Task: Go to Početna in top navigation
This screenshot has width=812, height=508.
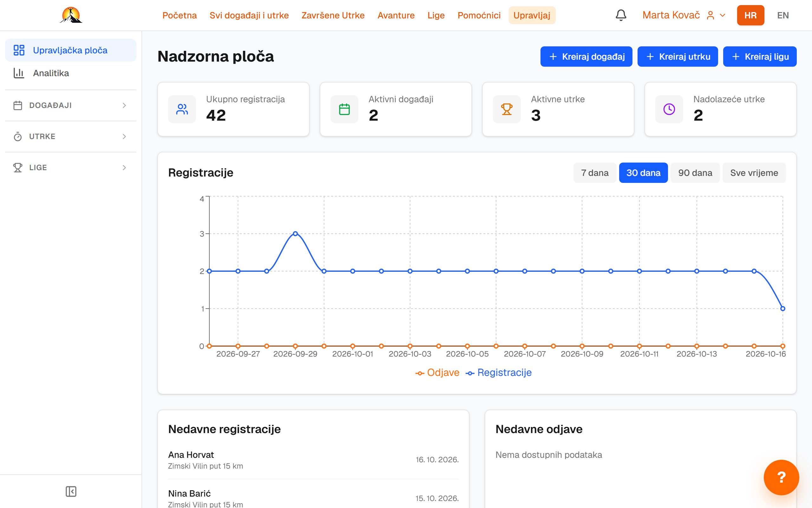Action: 180,15
